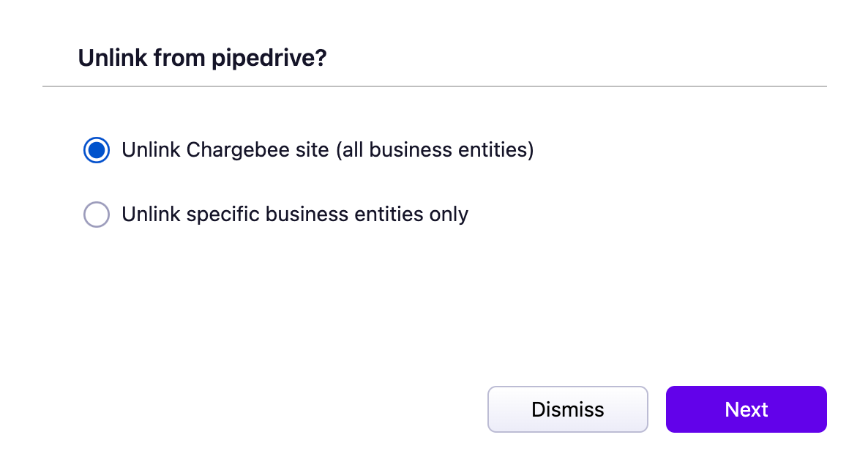Select Unlink specific business entities only radio
The height and width of the screenshot is (473, 868).
[x=97, y=215]
